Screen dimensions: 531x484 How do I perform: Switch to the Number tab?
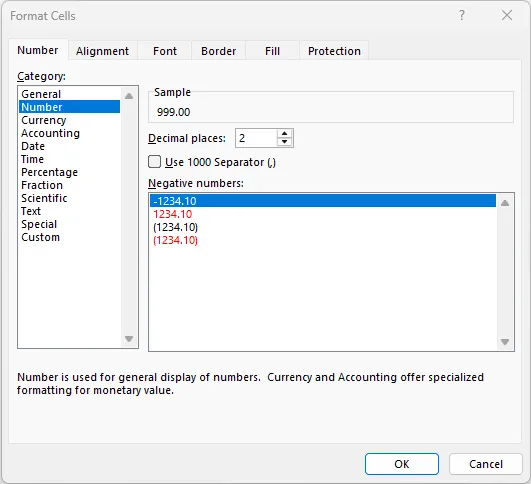click(38, 50)
